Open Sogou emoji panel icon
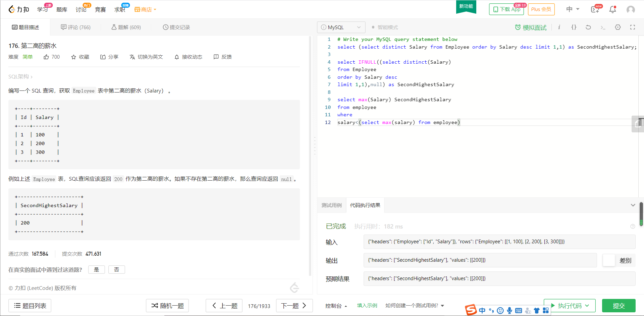Viewport: 644px width, 316px height. coord(500,310)
